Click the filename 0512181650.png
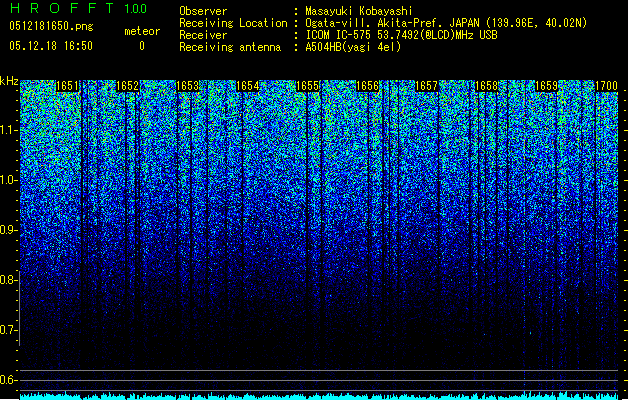The image size is (629, 400). tap(51, 26)
